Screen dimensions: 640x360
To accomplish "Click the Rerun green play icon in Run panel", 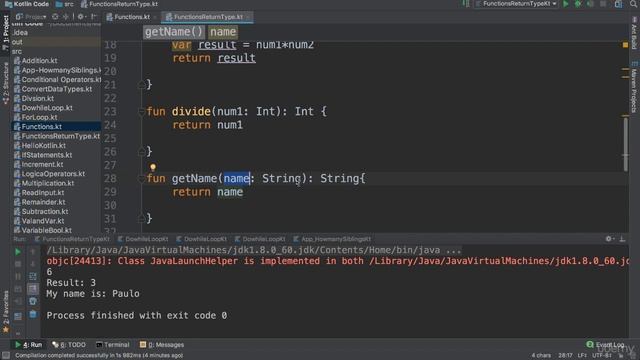I will (x=18, y=252).
